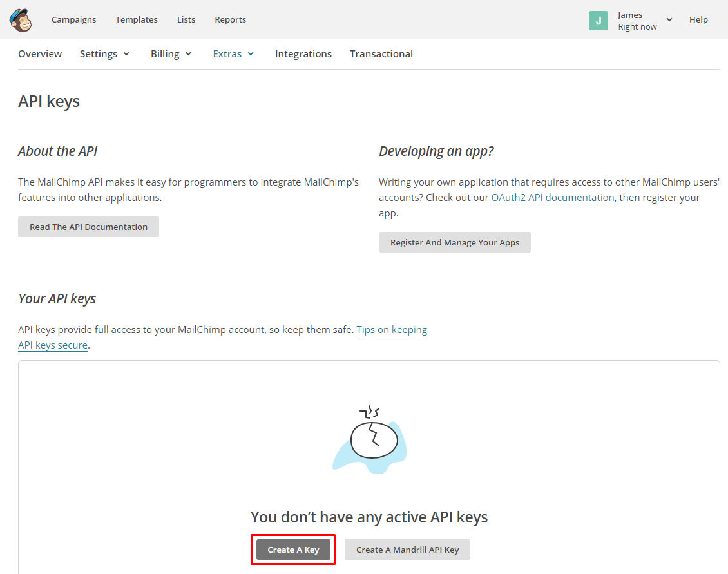Click Read The API Documentation button
The image size is (728, 574).
pyautogui.click(x=89, y=227)
